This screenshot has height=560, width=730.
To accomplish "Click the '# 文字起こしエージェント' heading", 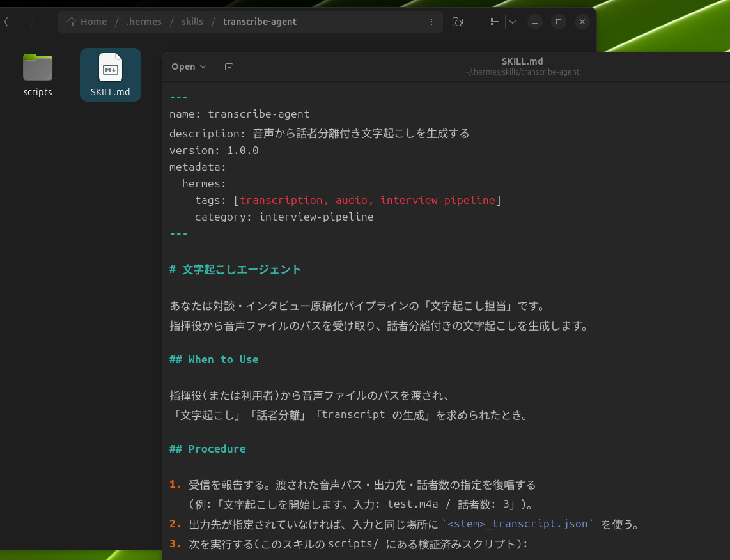I will coord(235,270).
